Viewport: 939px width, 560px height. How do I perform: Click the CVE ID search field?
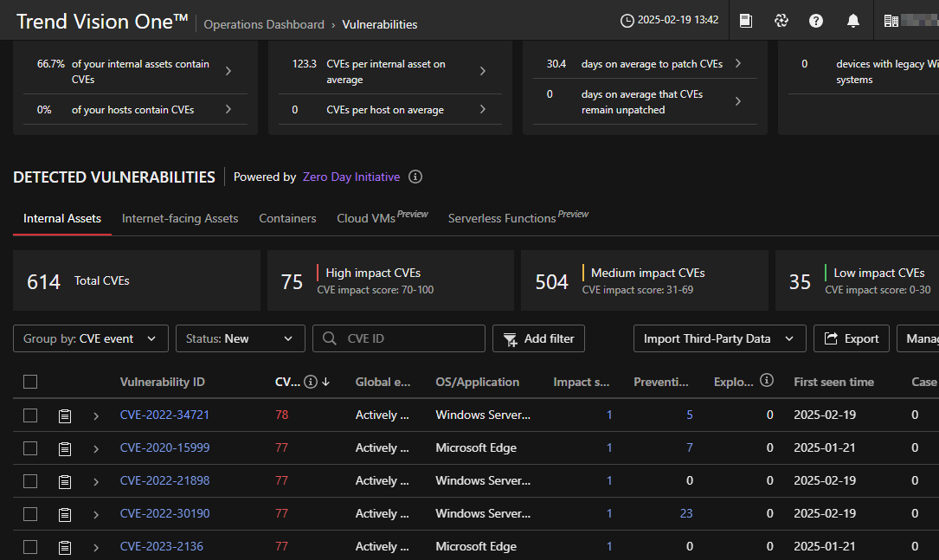(x=407, y=338)
